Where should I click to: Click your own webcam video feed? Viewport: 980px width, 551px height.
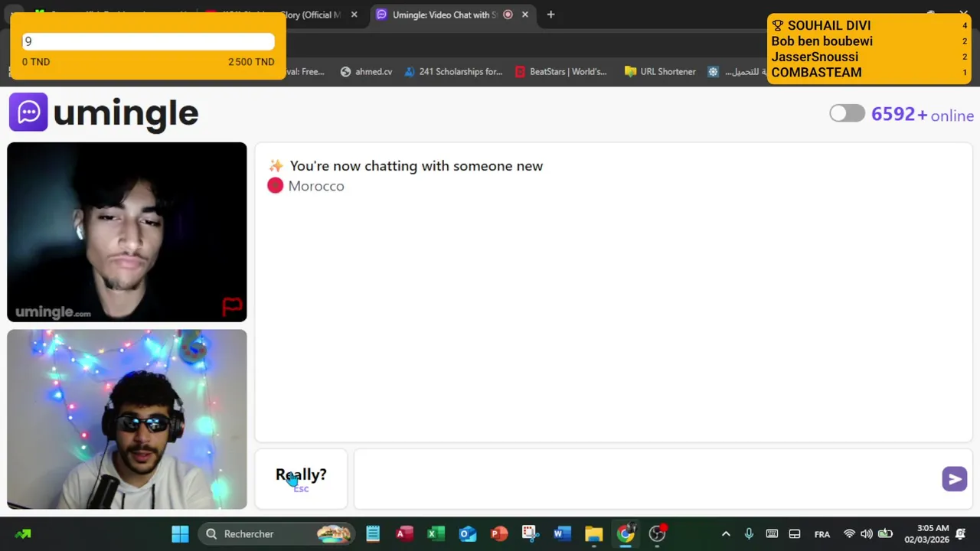click(x=127, y=419)
